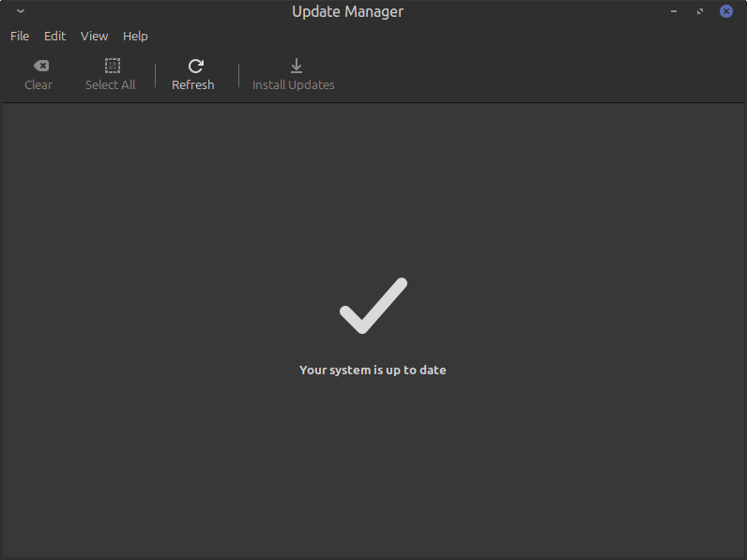The width and height of the screenshot is (747, 560).
Task: Close the Update Manager window
Action: tap(726, 11)
